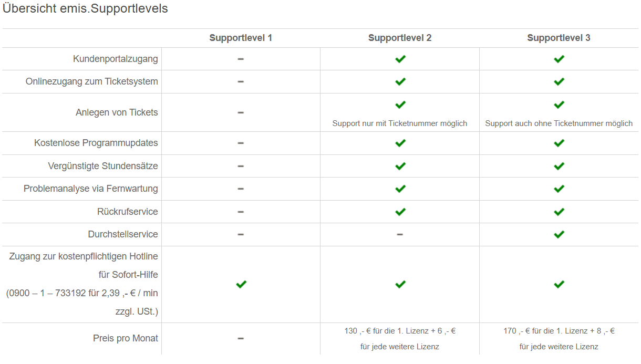Click the Anlegen von Tickets row label
The height and width of the screenshot is (364, 641).
117,112
